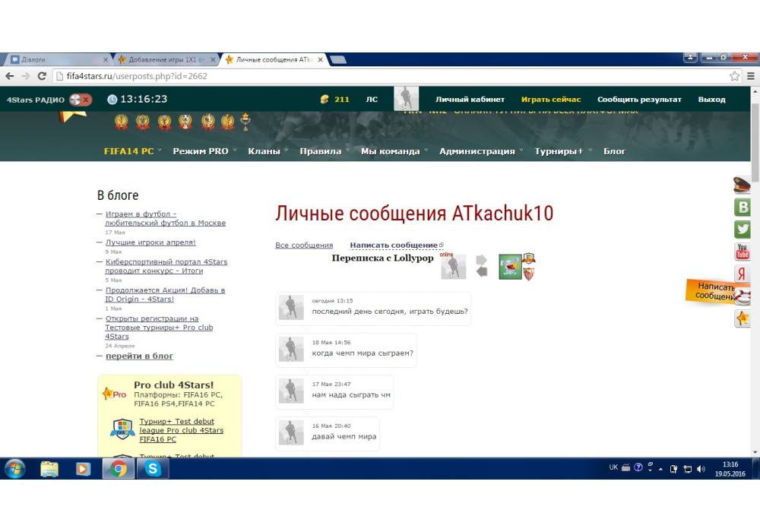Open the Все сообщения link
This screenshot has width=760, height=532.
coord(304,245)
